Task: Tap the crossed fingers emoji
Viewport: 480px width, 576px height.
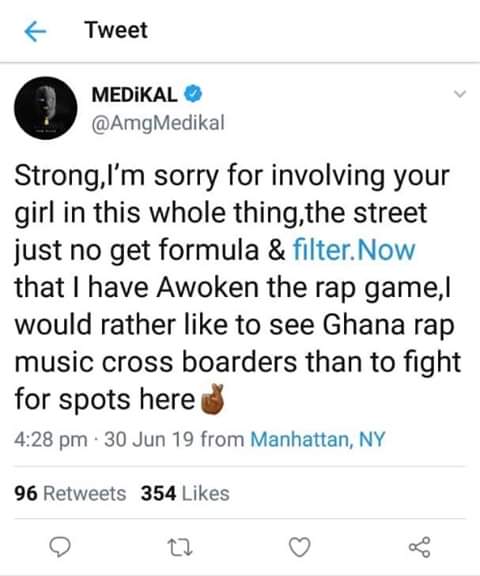Action: (212, 399)
